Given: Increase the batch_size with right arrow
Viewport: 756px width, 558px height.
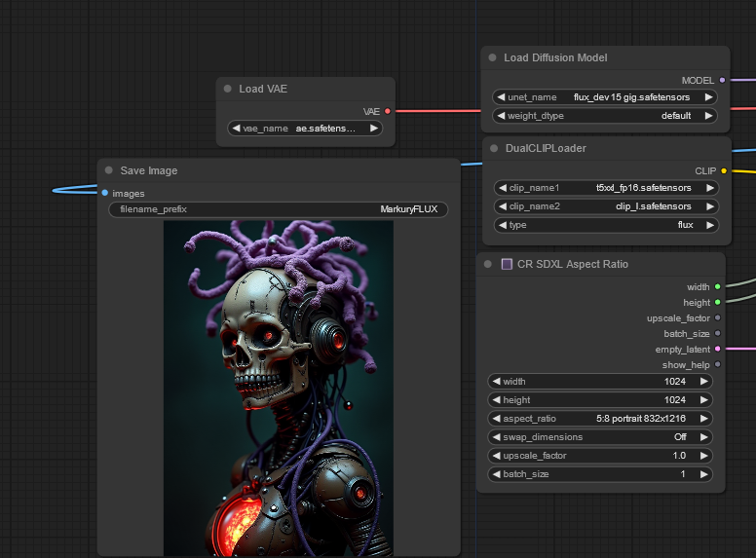Looking at the screenshot, I should coord(703,474).
